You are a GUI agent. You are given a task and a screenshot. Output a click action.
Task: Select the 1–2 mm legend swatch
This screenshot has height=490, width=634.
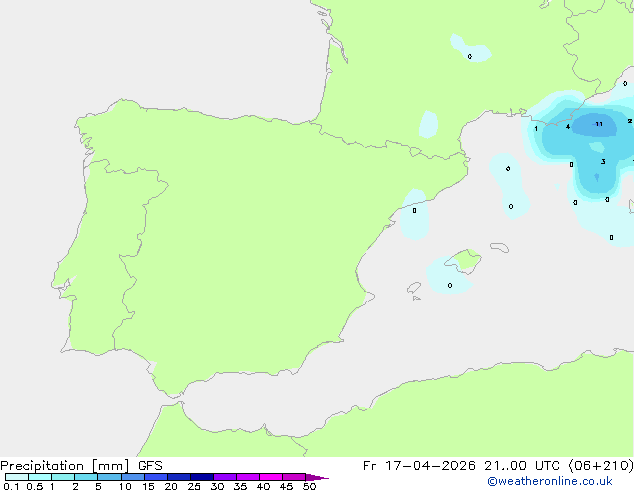click(63, 477)
